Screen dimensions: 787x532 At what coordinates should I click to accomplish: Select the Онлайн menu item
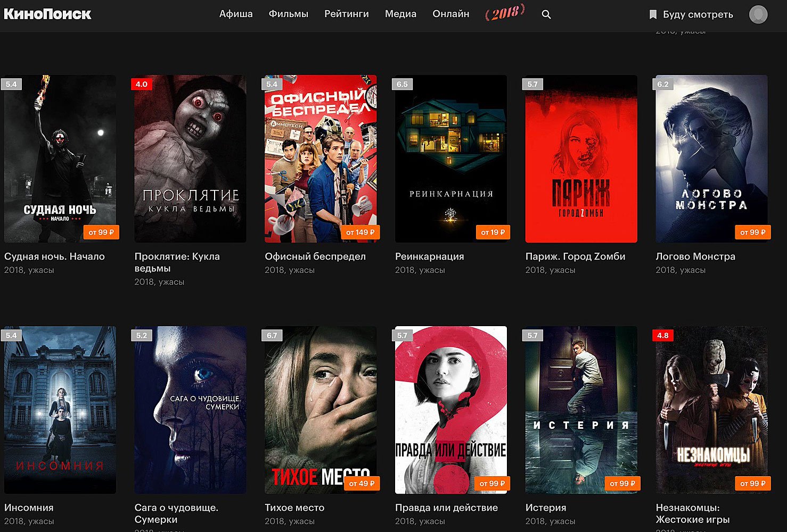450,14
